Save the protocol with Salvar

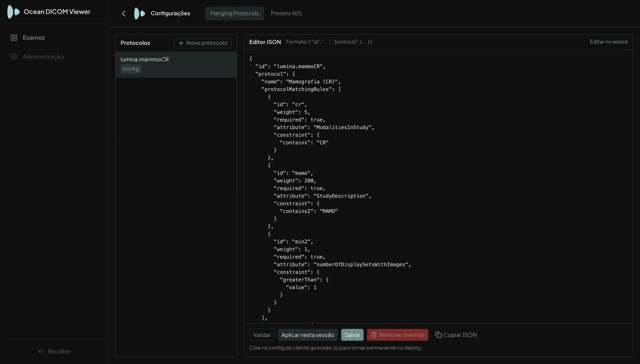(352, 335)
